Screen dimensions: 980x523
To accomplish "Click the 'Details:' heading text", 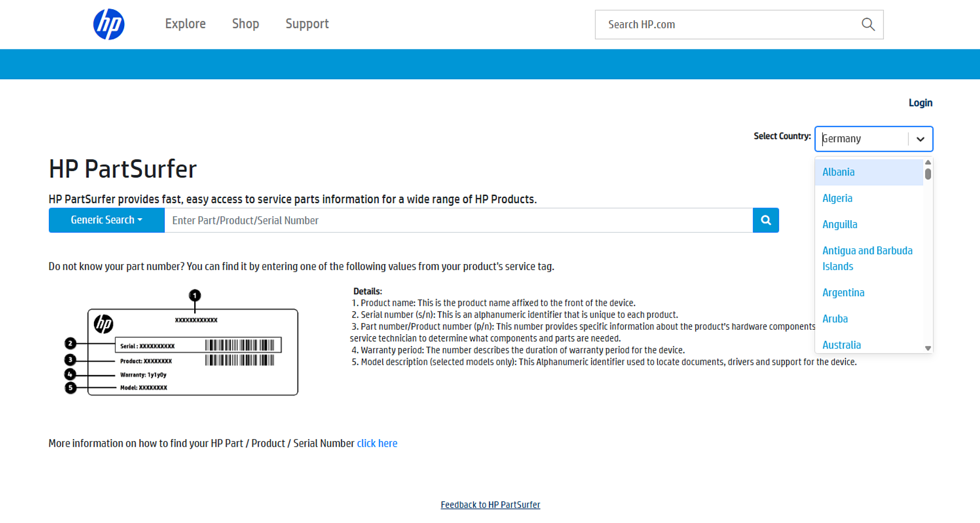I will click(367, 292).
